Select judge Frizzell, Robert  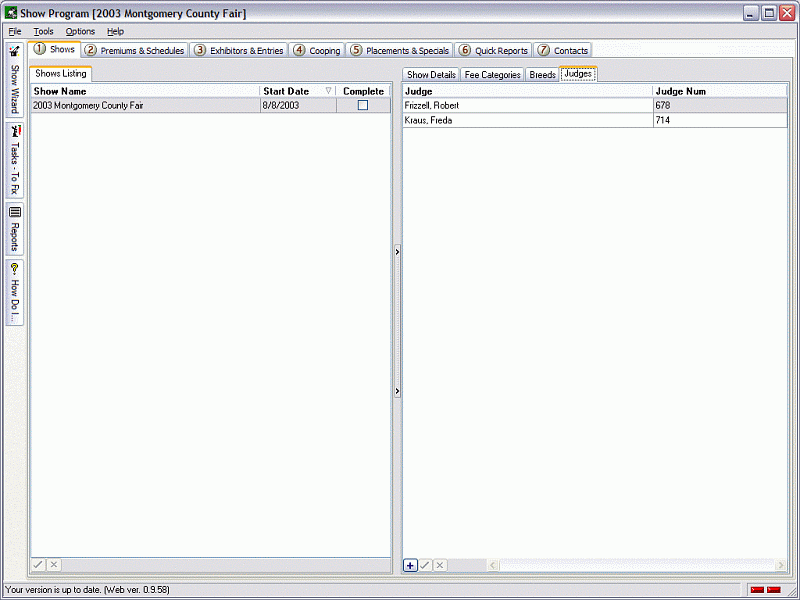pyautogui.click(x=528, y=105)
